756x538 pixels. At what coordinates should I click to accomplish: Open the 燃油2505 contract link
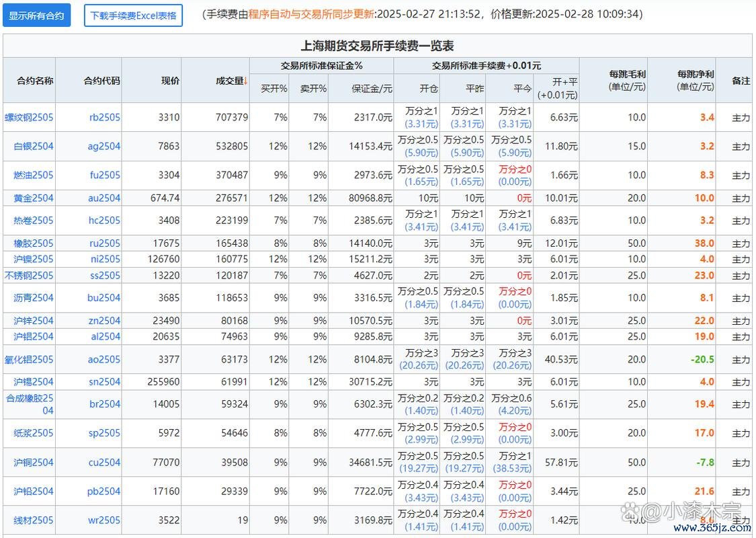pos(34,175)
